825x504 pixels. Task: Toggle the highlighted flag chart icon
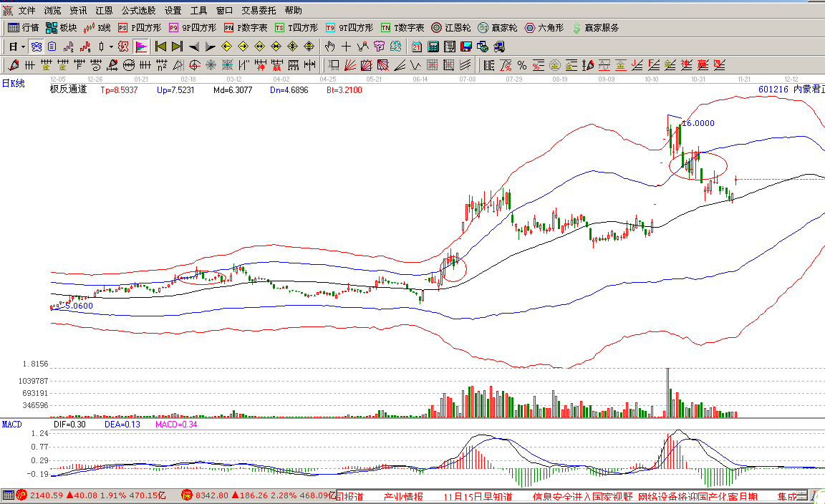coord(141,47)
